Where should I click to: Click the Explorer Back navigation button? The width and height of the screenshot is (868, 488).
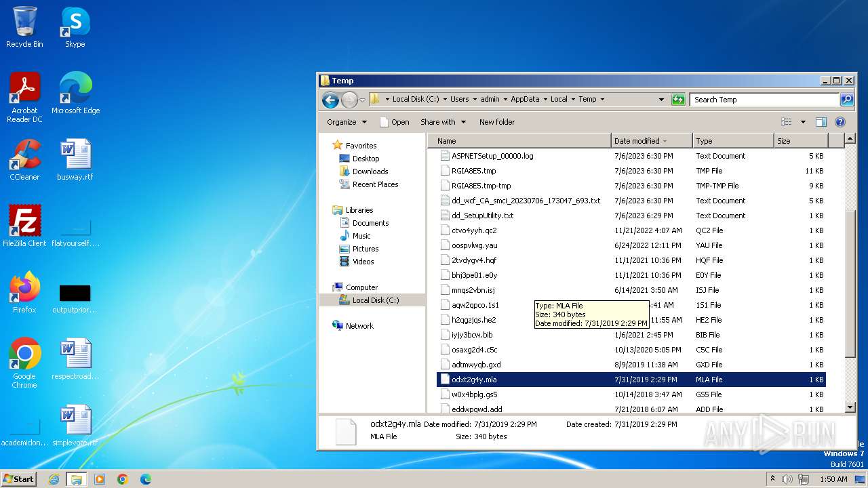[330, 100]
